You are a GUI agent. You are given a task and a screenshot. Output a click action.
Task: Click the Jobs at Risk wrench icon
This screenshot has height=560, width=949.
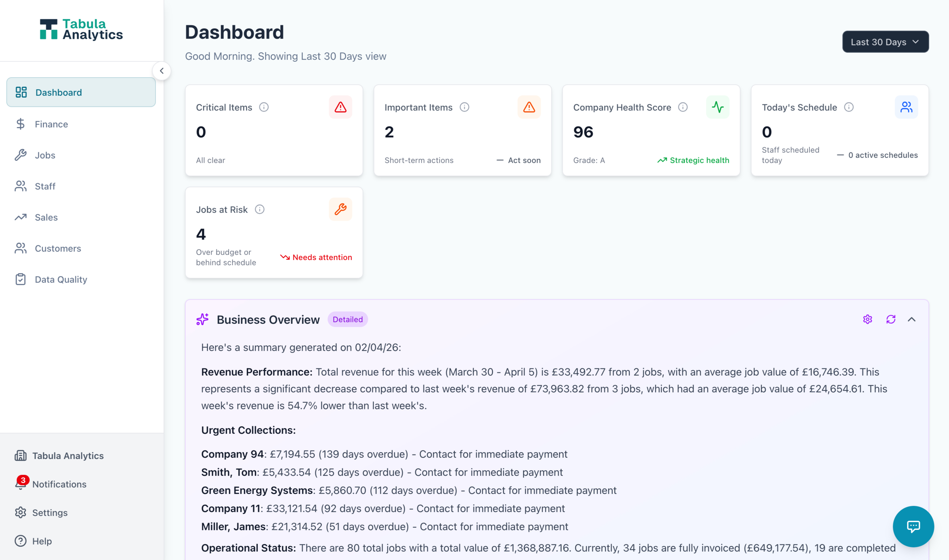pos(340,209)
